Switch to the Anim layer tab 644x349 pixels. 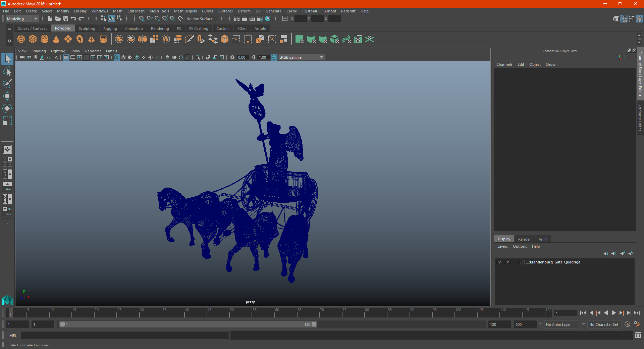point(543,239)
